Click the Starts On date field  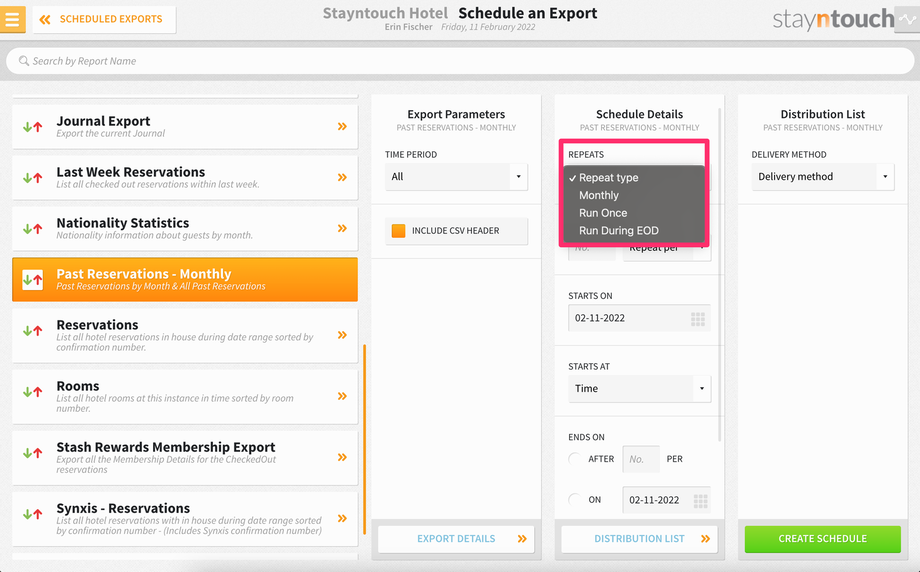point(639,318)
